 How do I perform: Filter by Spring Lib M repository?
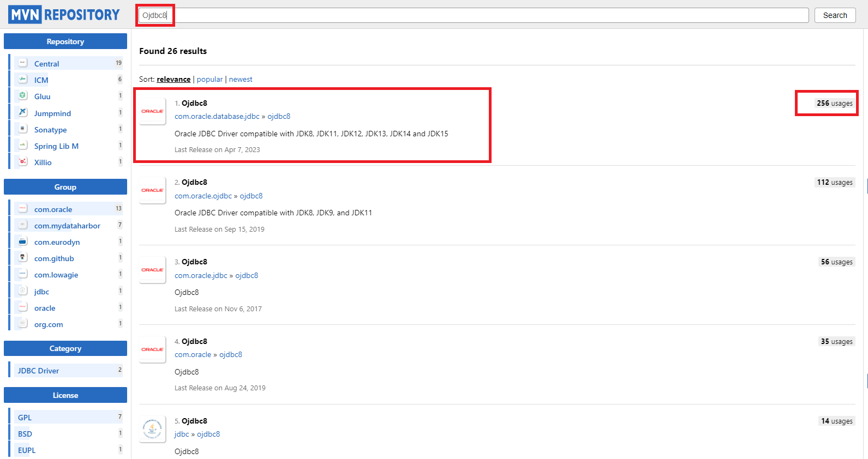56,146
